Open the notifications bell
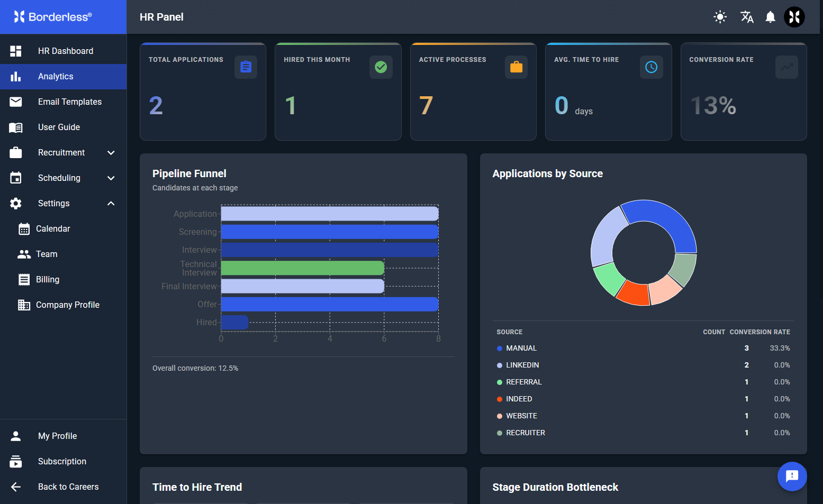This screenshot has height=504, width=823. (771, 17)
